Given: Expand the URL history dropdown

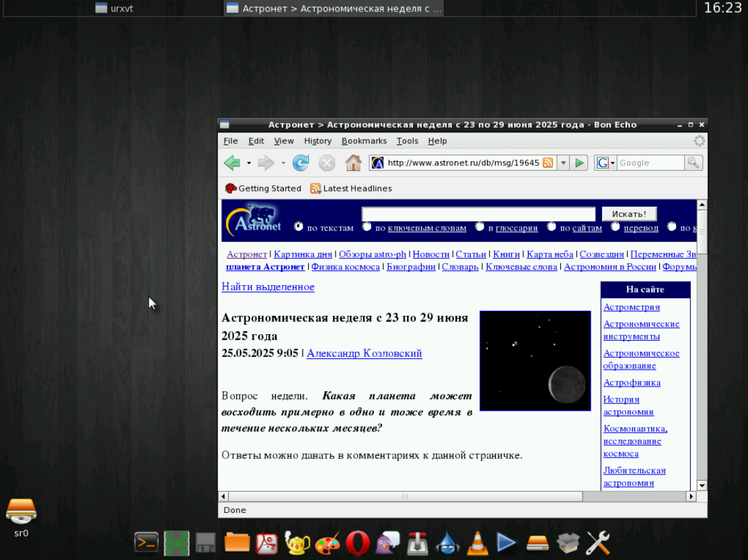Looking at the screenshot, I should [x=564, y=163].
